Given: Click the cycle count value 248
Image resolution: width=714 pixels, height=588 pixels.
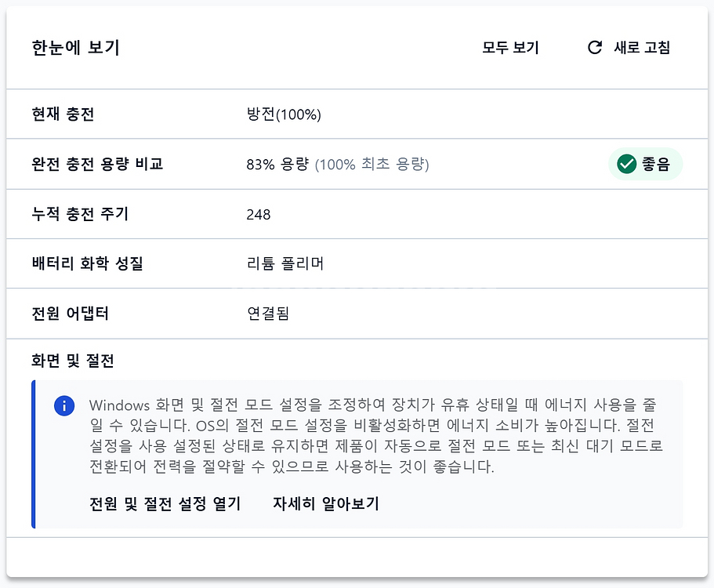Looking at the screenshot, I should (259, 214).
